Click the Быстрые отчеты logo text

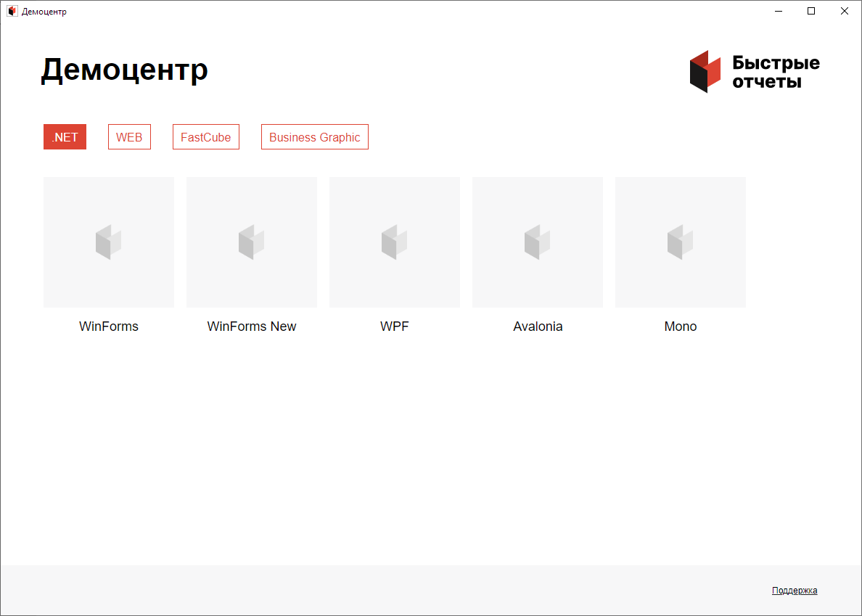pyautogui.click(x=775, y=72)
